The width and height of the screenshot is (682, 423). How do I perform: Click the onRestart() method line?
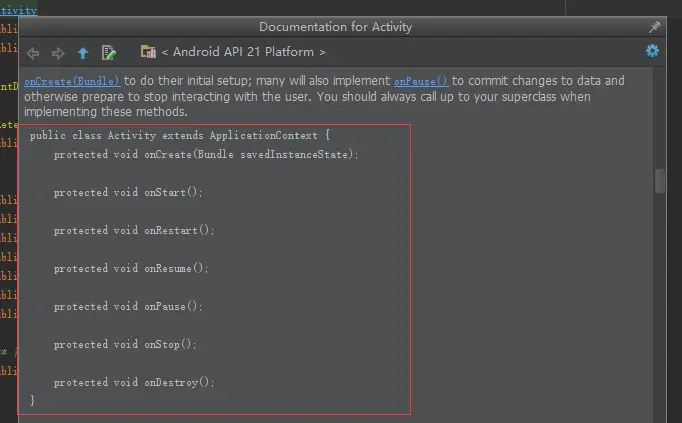(x=134, y=230)
